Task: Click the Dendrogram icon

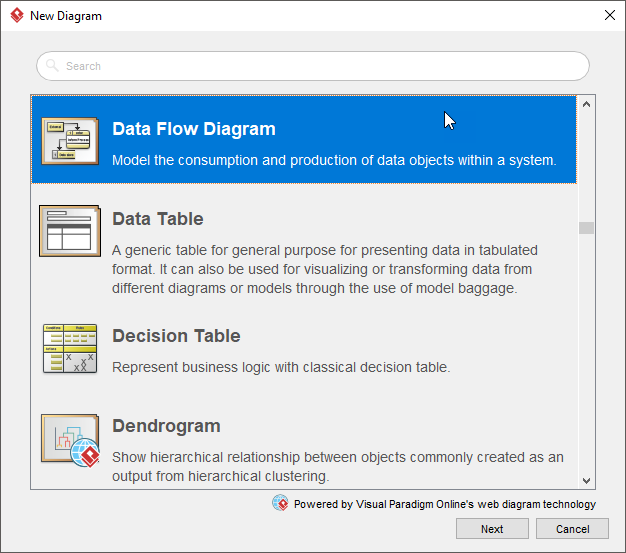Action: (x=70, y=441)
